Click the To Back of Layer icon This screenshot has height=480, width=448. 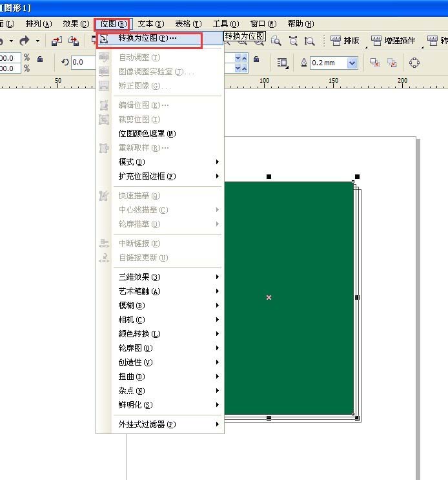(x=392, y=63)
